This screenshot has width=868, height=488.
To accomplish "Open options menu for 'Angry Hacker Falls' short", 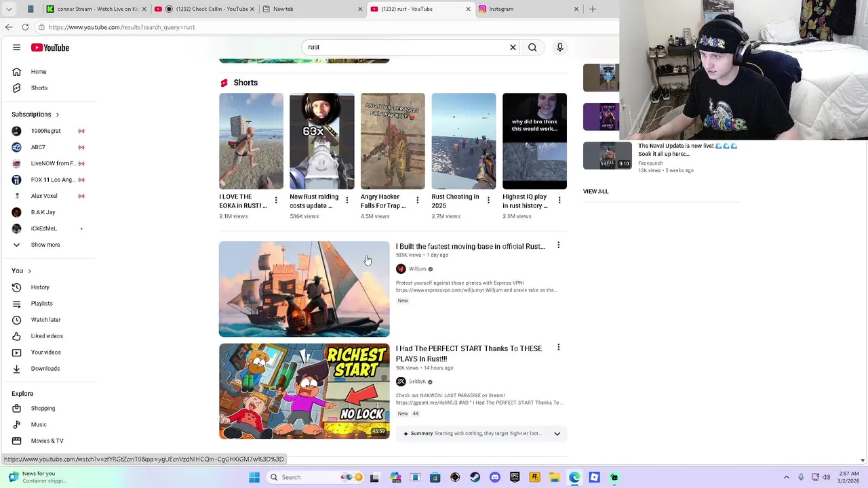I will pyautogui.click(x=418, y=200).
